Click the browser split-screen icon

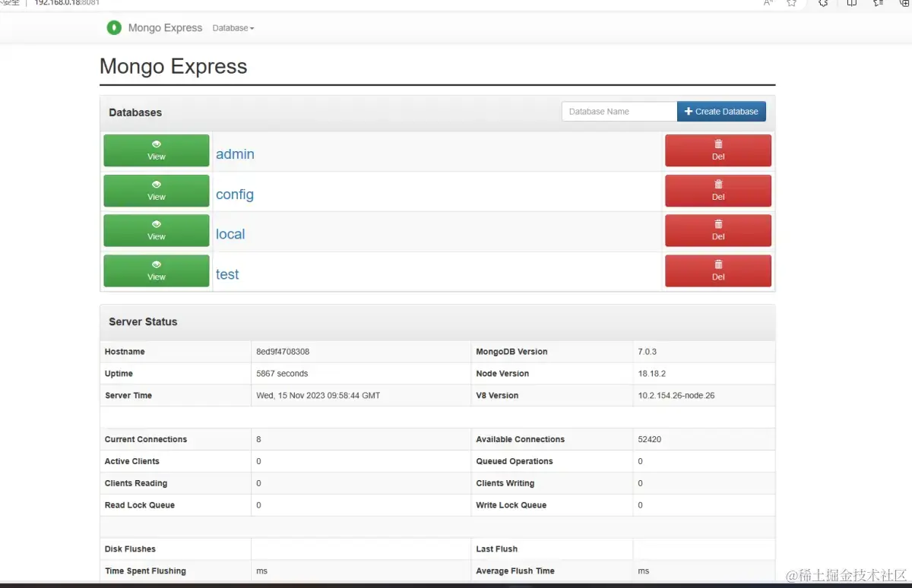[851, 4]
